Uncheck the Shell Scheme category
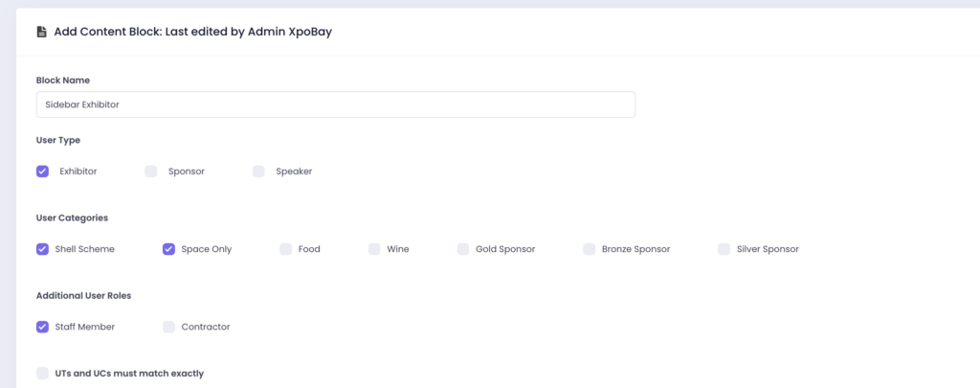980x388 pixels. 42,249
